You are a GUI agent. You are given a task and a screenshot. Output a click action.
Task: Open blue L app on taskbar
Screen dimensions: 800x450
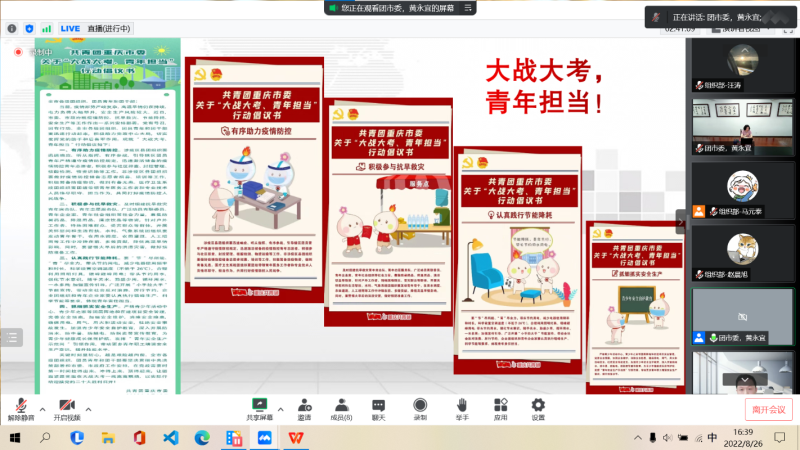pyautogui.click(x=77, y=438)
